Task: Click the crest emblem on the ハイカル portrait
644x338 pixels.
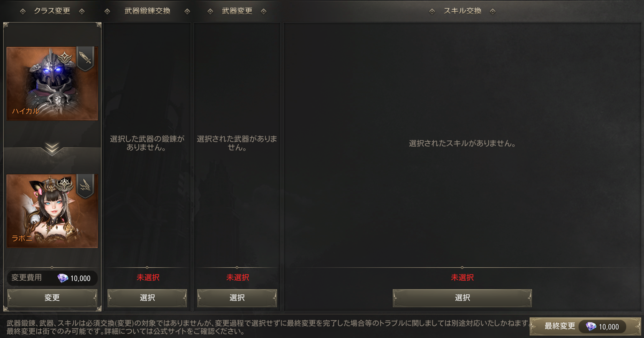Action: 65,58
